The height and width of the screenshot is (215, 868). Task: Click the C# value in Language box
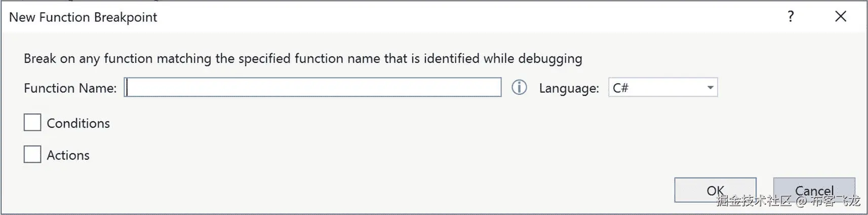click(621, 88)
